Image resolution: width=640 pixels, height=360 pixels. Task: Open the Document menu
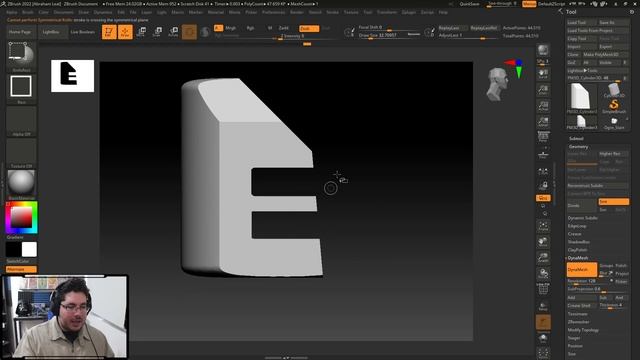pyautogui.click(x=63, y=12)
